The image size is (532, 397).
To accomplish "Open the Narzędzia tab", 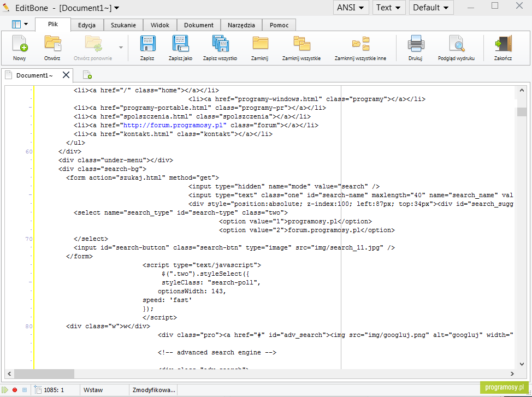I will [241, 25].
